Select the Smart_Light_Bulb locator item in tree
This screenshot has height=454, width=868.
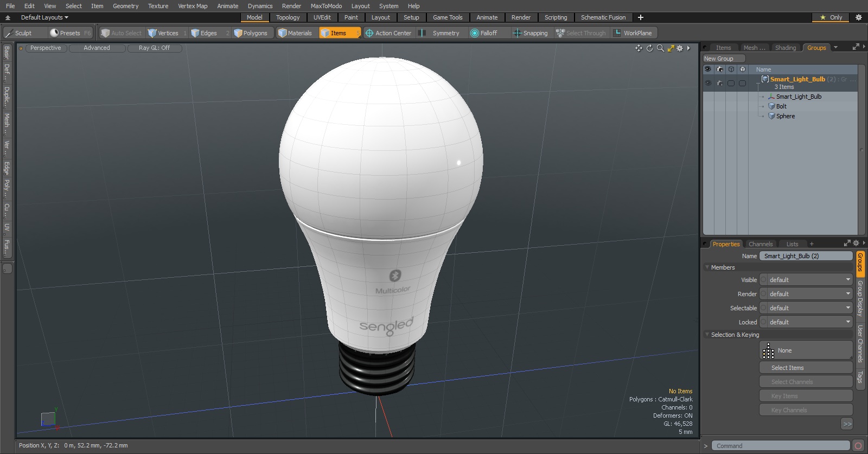(799, 97)
